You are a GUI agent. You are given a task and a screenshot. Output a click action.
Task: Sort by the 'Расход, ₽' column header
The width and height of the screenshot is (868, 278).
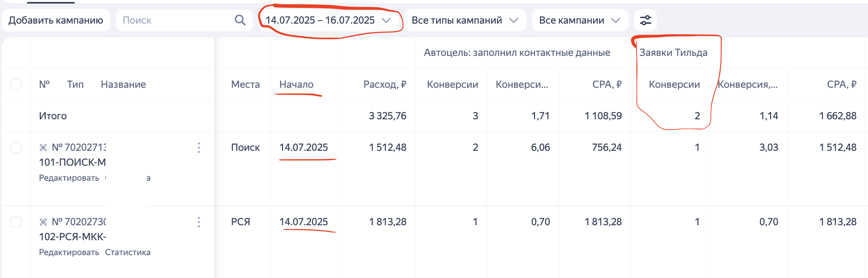[x=384, y=84]
